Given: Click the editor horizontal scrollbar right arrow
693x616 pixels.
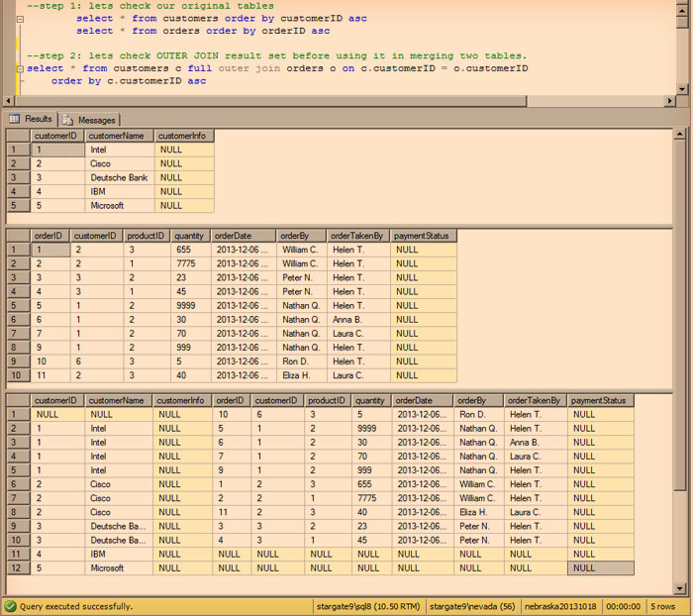Looking at the screenshot, I should pos(669,101).
